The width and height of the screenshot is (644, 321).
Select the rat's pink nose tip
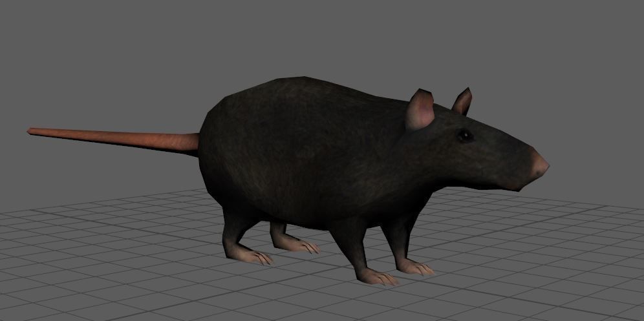tap(540, 164)
